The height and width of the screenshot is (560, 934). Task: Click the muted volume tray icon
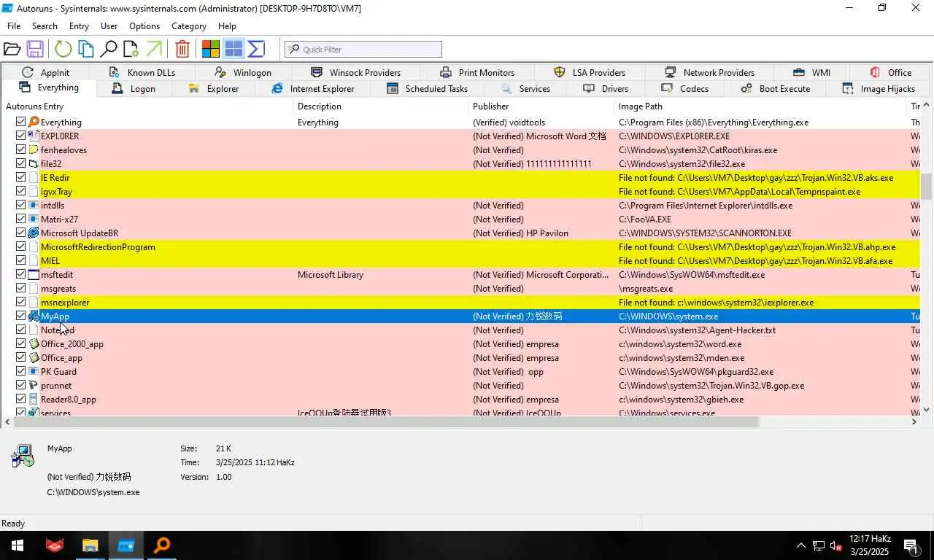836,545
